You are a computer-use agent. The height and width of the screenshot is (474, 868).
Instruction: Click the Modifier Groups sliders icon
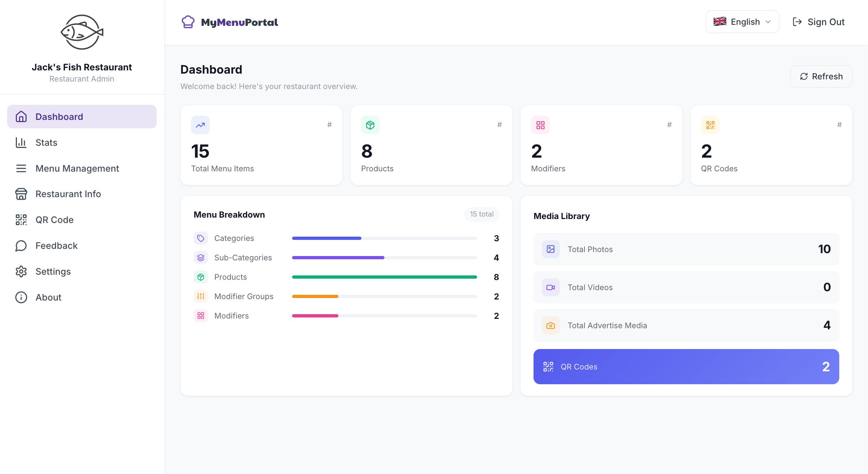201,296
